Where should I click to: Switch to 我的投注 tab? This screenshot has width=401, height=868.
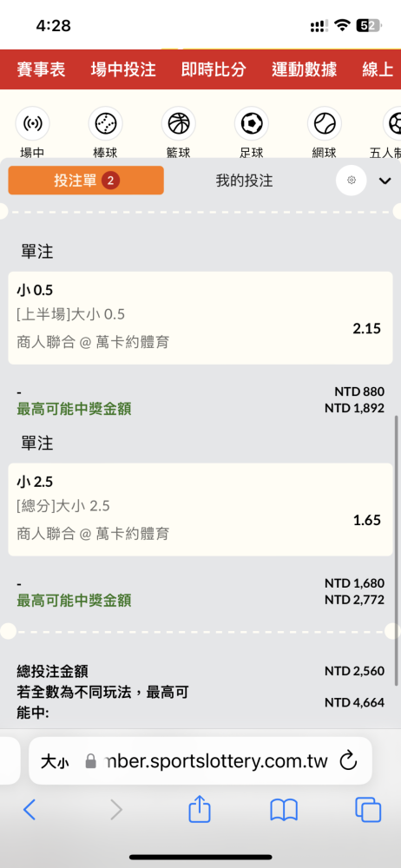coord(244,180)
